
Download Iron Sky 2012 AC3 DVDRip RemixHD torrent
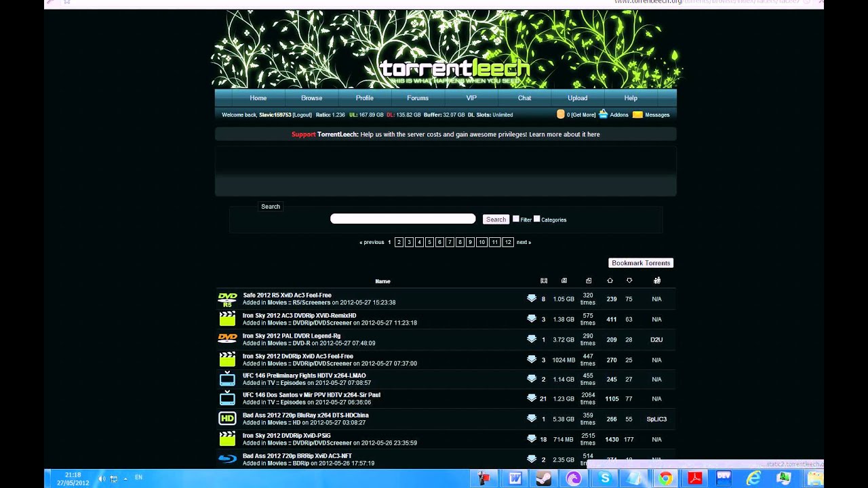click(532, 319)
